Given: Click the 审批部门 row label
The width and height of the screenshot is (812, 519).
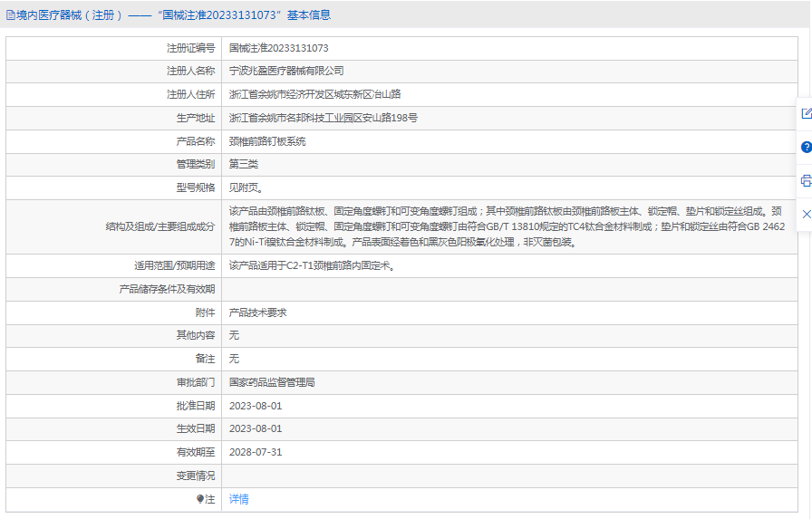Looking at the screenshot, I should point(195,382).
